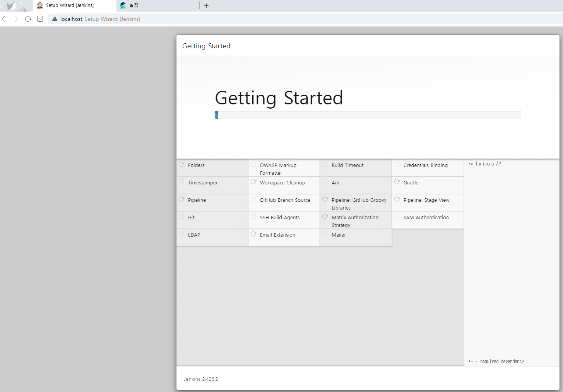Screen dimensions: 563x392
Task: Click the status circle beside GitHub Branch Source
Action: 253,199
